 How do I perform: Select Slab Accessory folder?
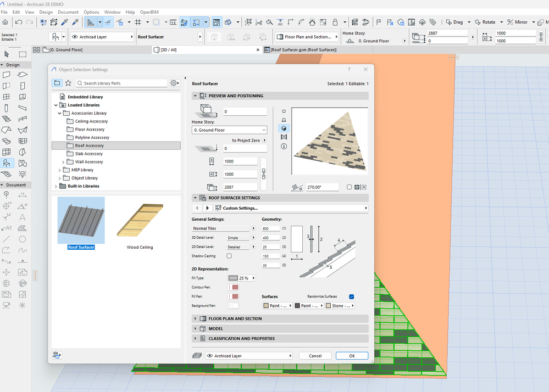click(x=88, y=154)
